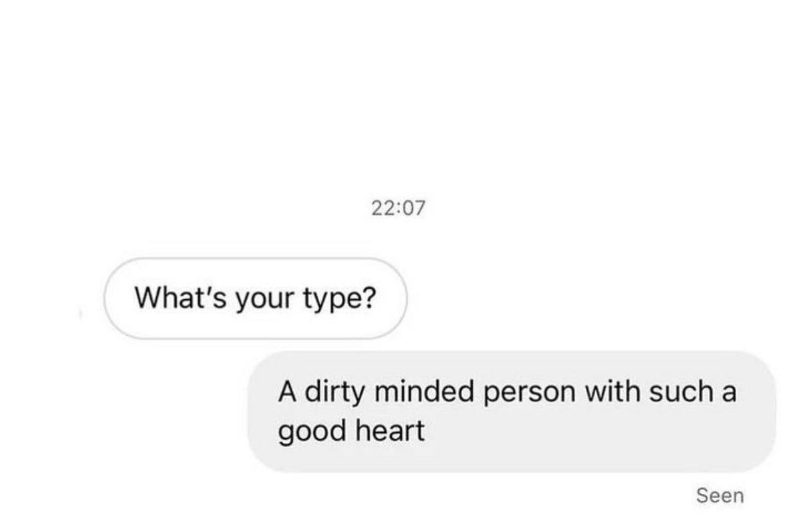Image resolution: width=798 pixels, height=532 pixels.
Task: Click the word "dirty" in the reply
Action: tap(335, 393)
